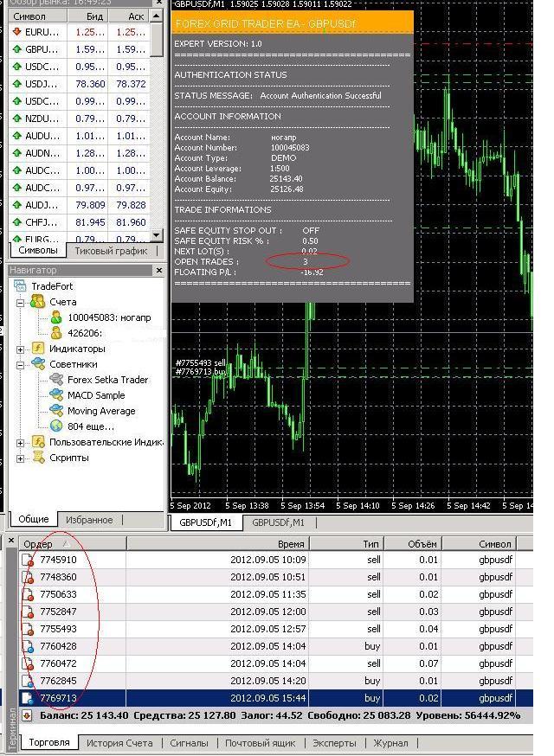The image size is (554, 756).
Task: Click sell order icon for 7752847
Action: 28,612
